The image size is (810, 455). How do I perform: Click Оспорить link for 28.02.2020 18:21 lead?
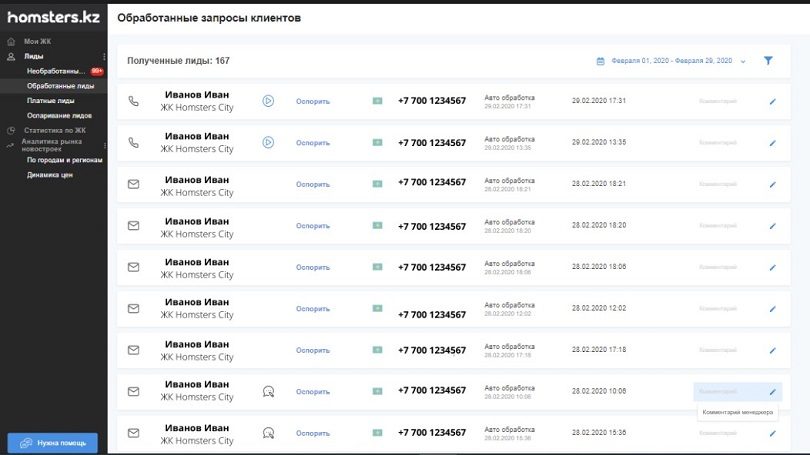313,184
